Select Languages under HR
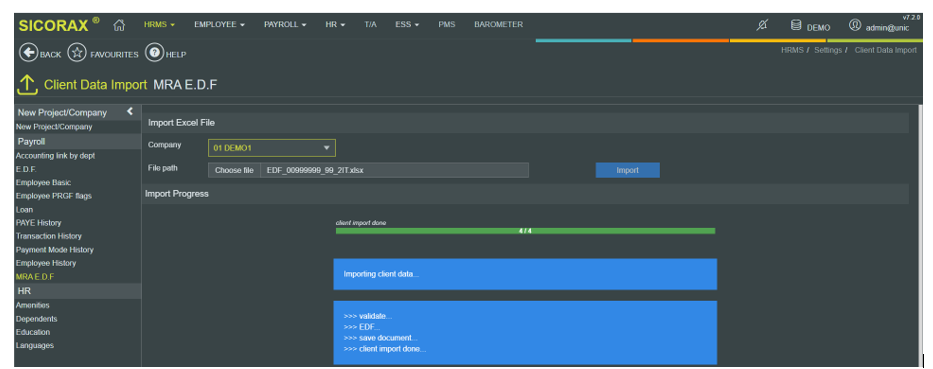The width and height of the screenshot is (933, 369). tap(35, 345)
